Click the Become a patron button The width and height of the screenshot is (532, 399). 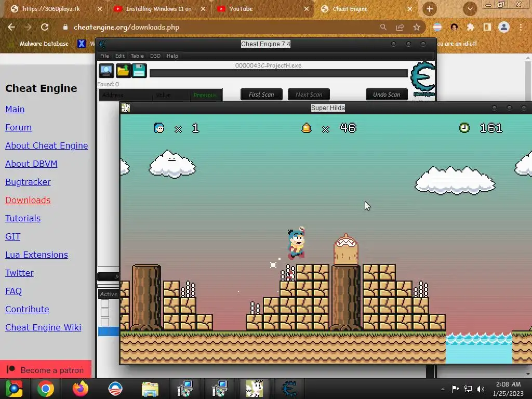pyautogui.click(x=46, y=370)
